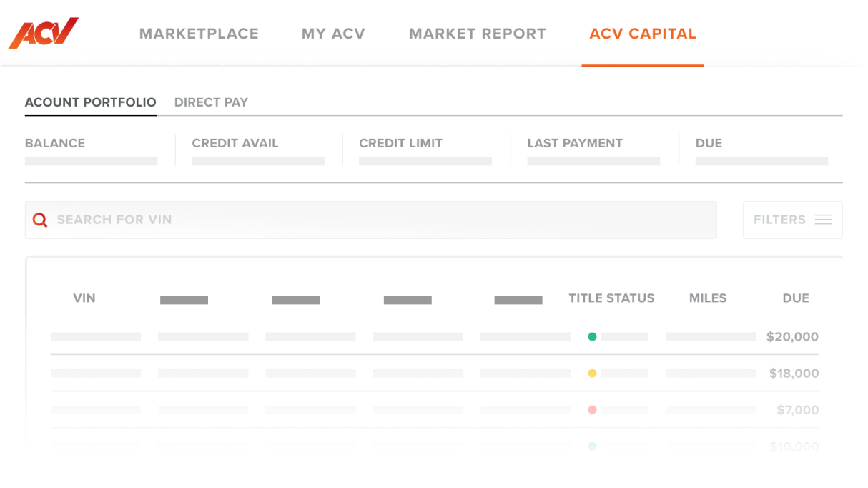868x488 pixels.
Task: Click the Title Status column header
Action: pos(611,298)
